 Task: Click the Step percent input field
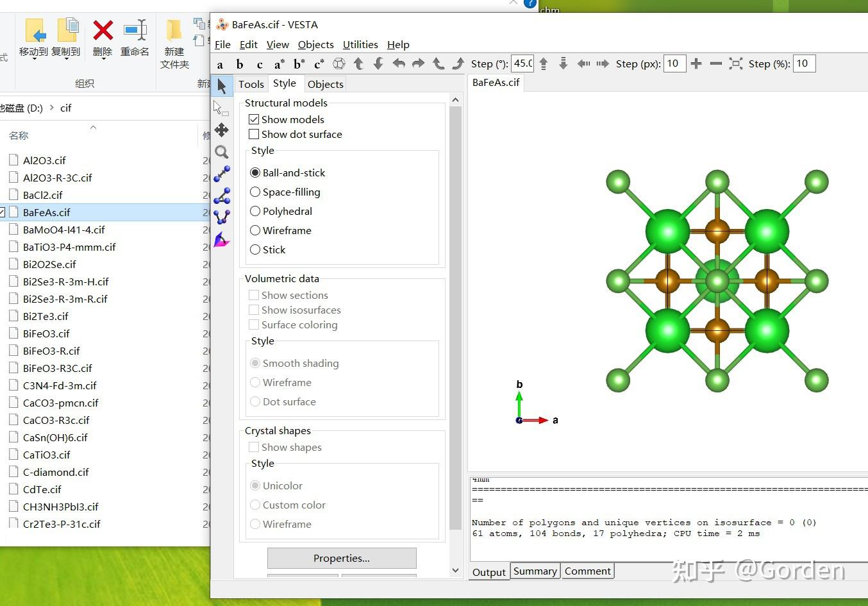(805, 63)
